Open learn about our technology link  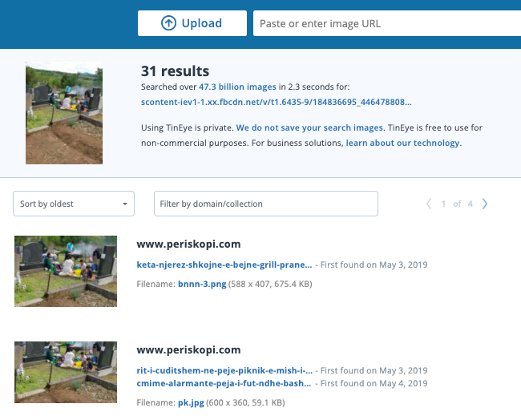(x=403, y=143)
